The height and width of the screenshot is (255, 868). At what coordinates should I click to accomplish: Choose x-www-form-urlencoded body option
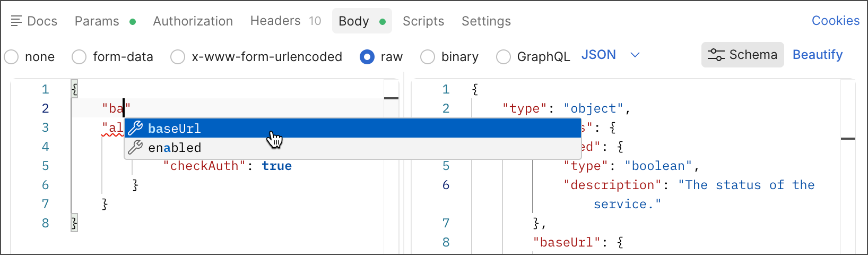(x=178, y=57)
